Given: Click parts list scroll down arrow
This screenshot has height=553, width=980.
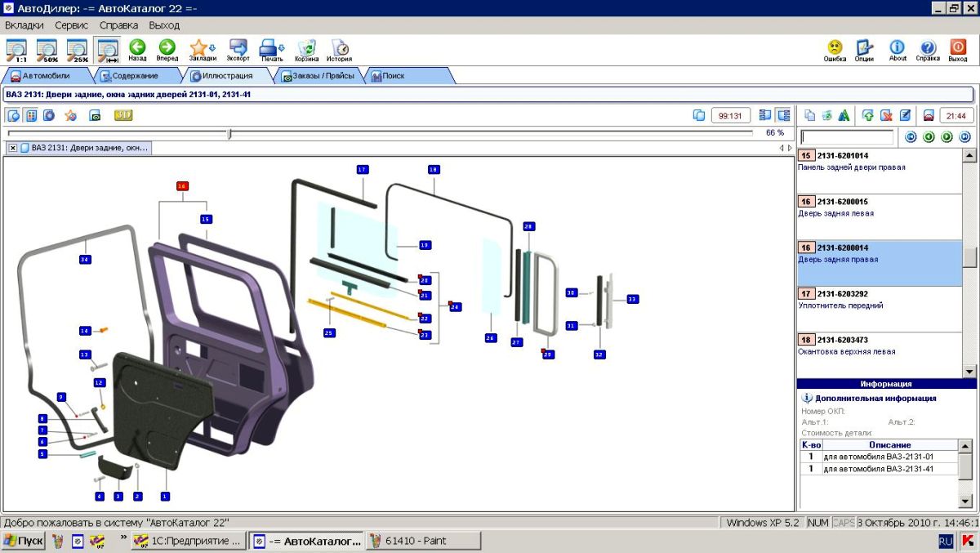Looking at the screenshot, I should click(x=969, y=371).
